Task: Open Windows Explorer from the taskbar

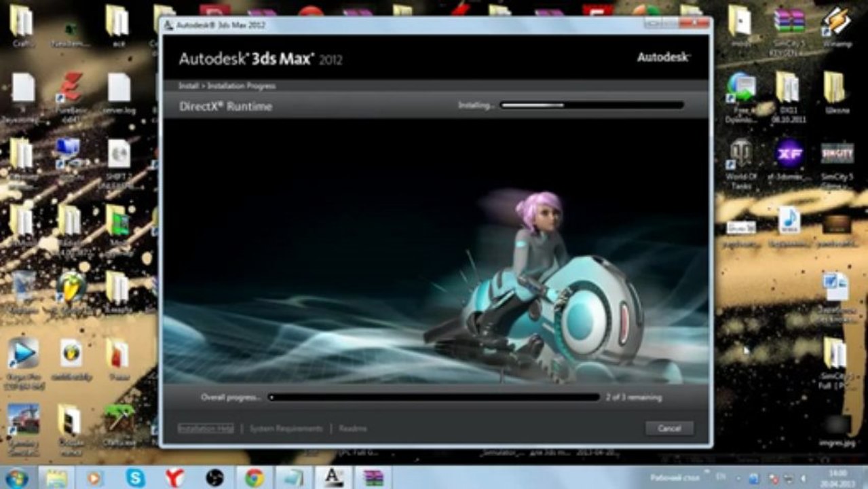Action: click(x=57, y=477)
